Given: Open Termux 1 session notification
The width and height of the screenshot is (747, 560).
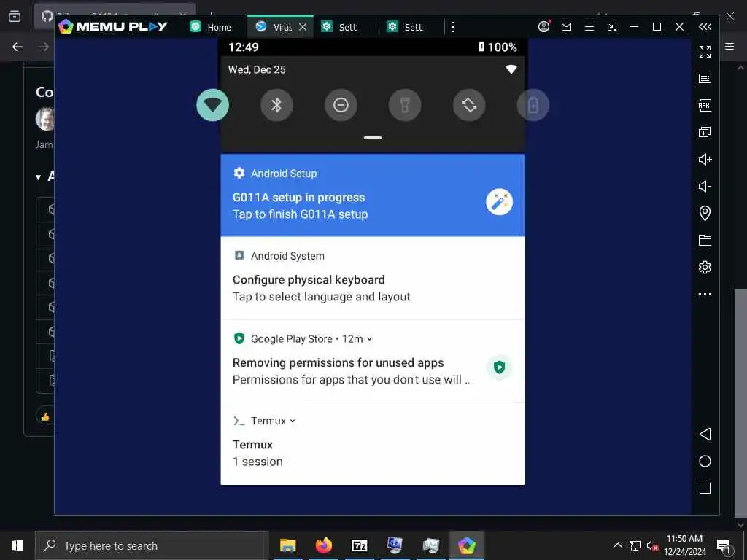Looking at the screenshot, I should 373,444.
